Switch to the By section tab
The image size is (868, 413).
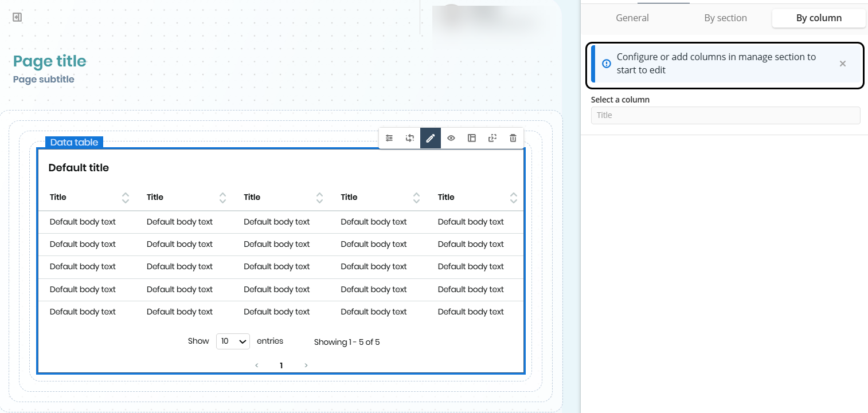[x=725, y=18]
